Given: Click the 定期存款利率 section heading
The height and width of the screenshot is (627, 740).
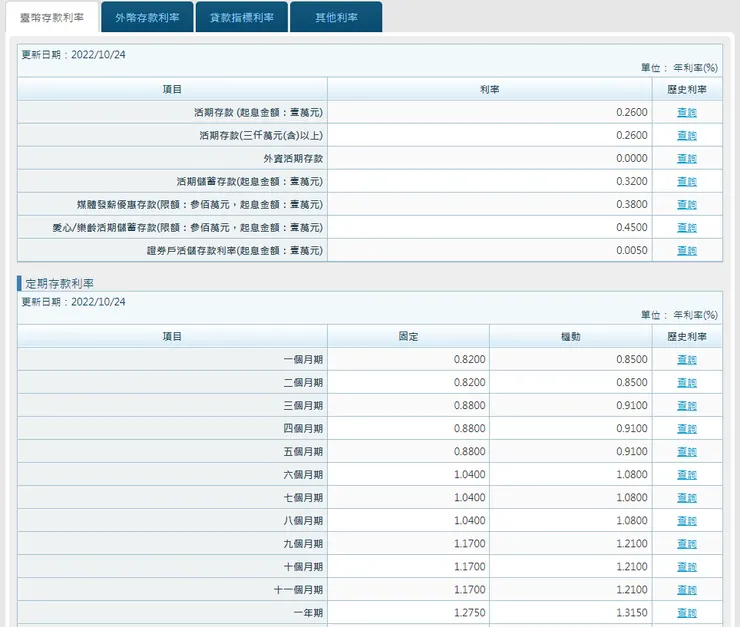Looking at the screenshot, I should (59, 284).
